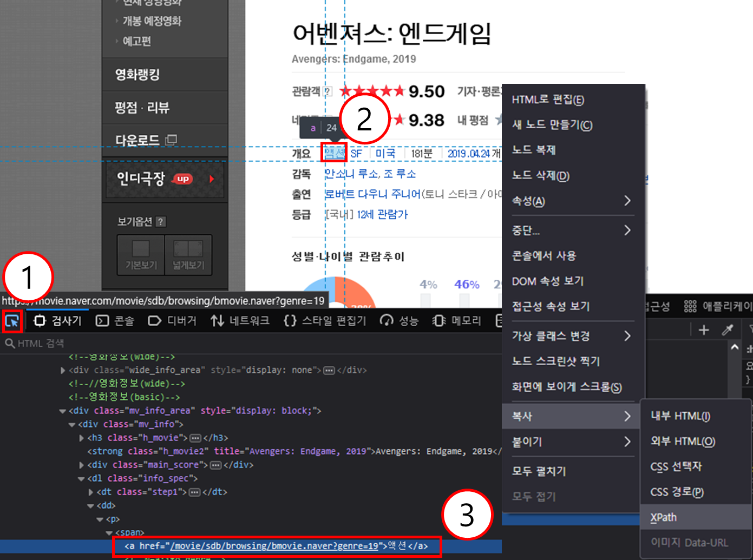Viewport: 753px width, 560px height.
Task: Click the 예고편 sidebar link
Action: (x=137, y=41)
